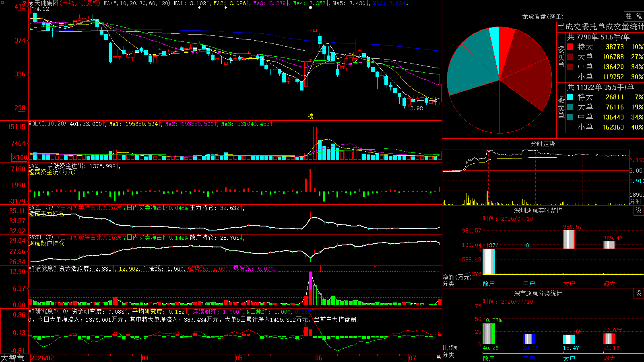
Task: Click the 超赢资金流(万元) label
Action: (52, 172)
